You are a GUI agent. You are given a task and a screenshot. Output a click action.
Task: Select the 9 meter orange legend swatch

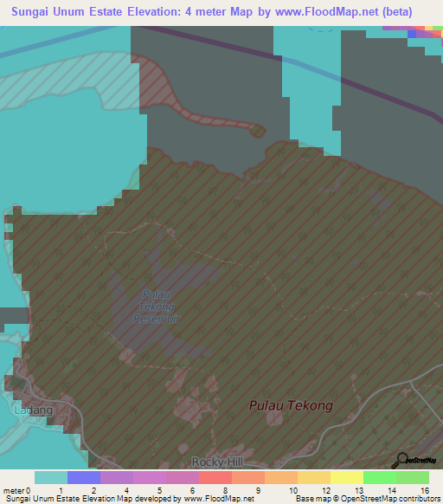pos(281,477)
